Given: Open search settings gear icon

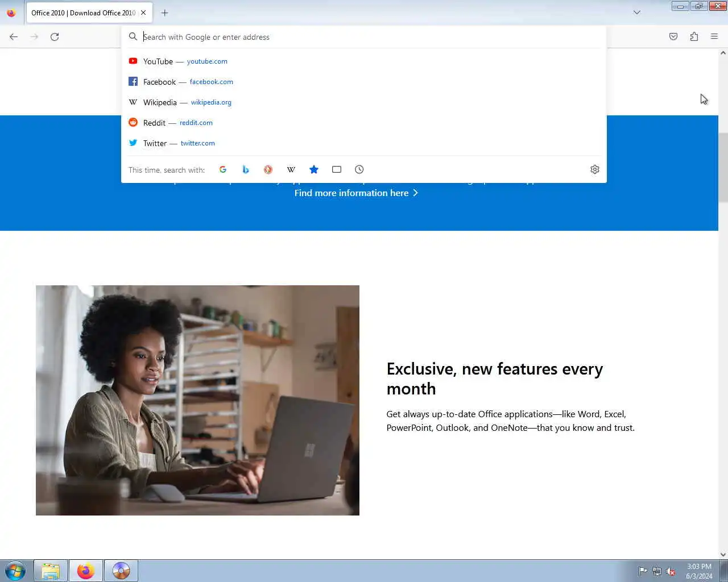Looking at the screenshot, I should (595, 169).
